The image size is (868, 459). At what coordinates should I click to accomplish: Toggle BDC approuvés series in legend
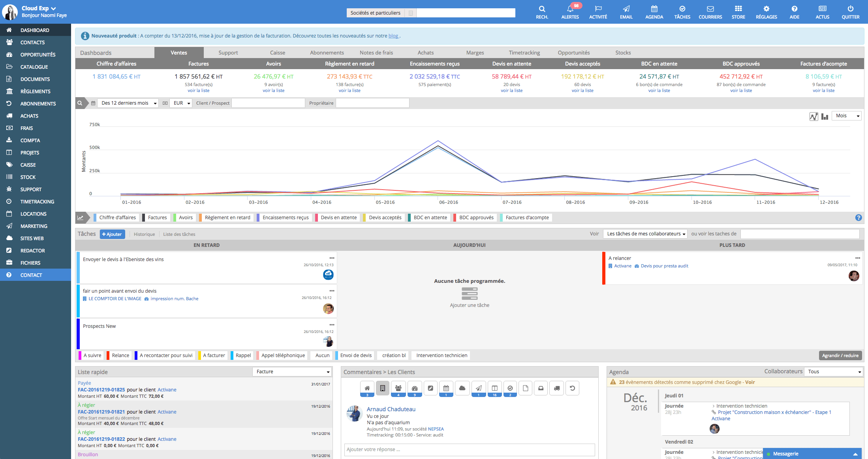pos(475,218)
